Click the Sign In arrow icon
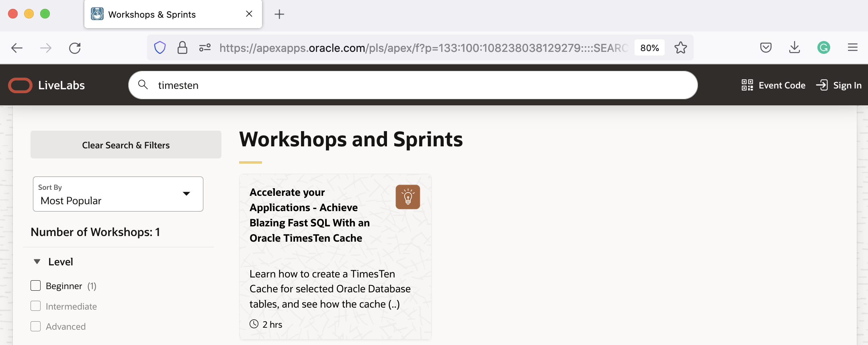 click(822, 85)
